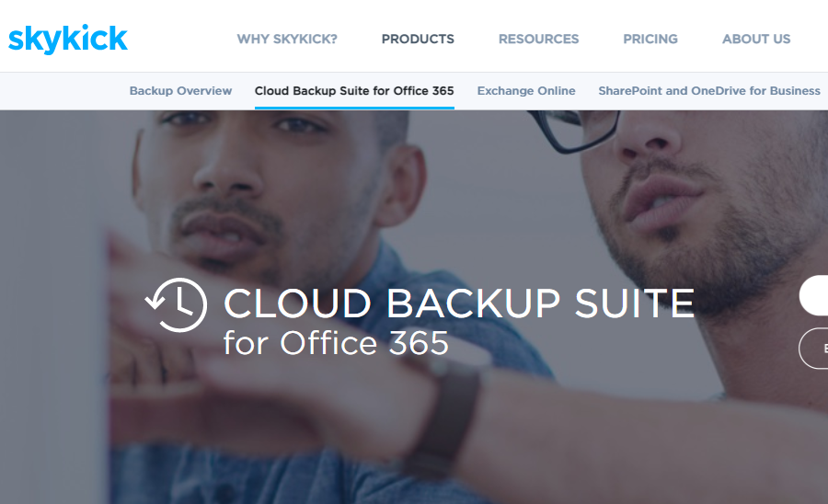The height and width of the screenshot is (504, 828).
Task: Open the Why SkyKick? menu
Action: coord(287,39)
